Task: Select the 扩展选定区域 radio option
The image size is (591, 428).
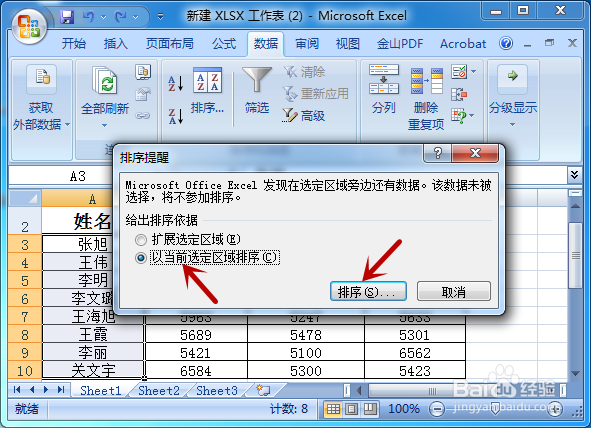Action: tap(141, 240)
